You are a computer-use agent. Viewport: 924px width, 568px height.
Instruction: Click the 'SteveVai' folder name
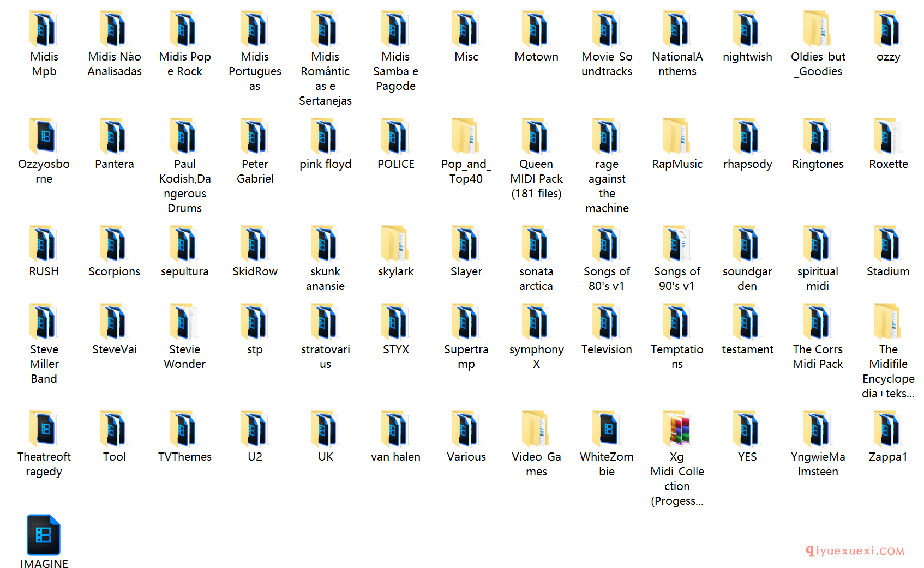click(x=114, y=349)
